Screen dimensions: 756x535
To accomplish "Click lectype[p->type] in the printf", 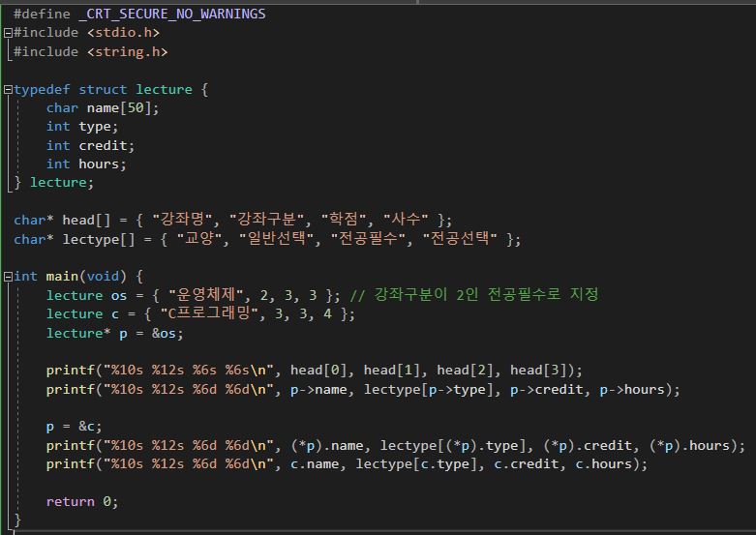I will pyautogui.click(x=432, y=390).
